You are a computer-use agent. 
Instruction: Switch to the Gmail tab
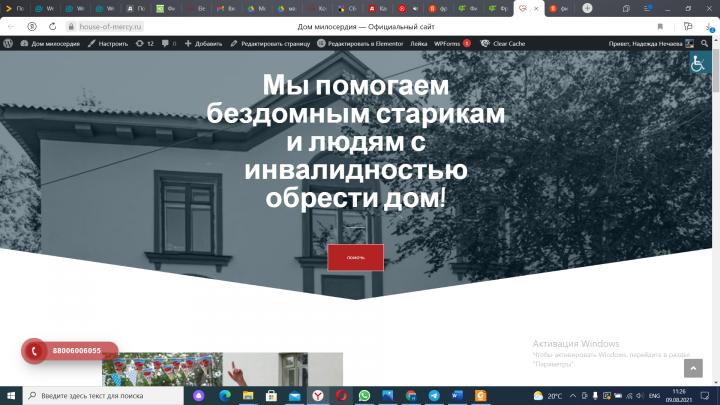(226, 8)
